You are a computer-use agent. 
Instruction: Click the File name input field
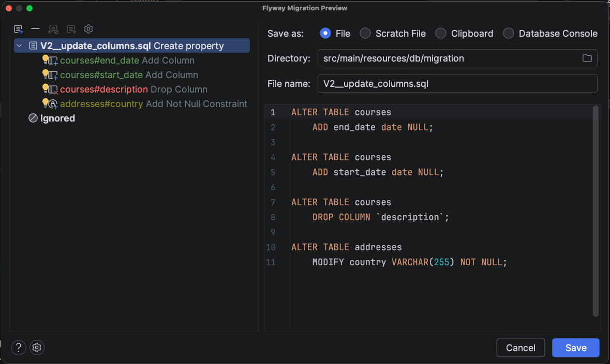(457, 84)
